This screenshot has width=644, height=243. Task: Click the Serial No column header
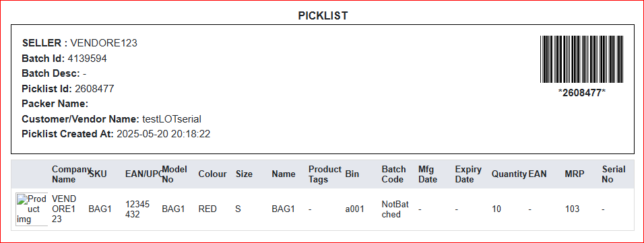(614, 174)
